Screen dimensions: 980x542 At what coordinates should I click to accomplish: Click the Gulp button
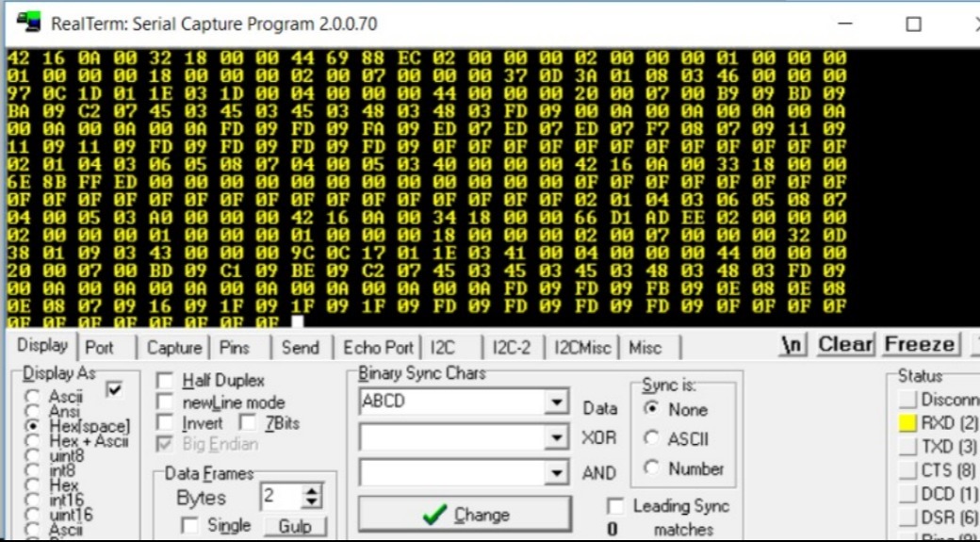click(294, 526)
